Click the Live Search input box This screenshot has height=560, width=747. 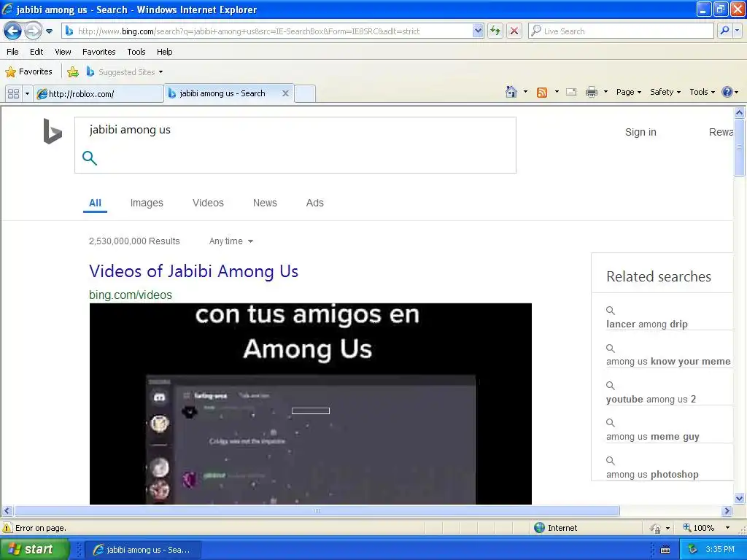(621, 31)
